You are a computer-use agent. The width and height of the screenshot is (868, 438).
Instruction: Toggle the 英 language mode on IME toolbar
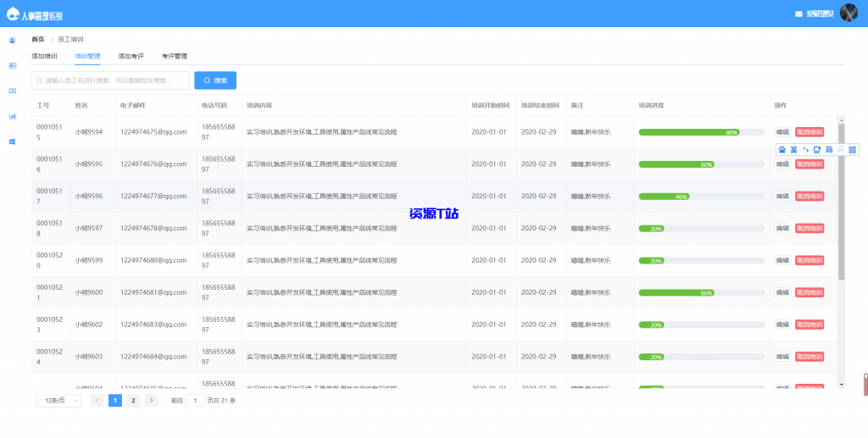794,149
